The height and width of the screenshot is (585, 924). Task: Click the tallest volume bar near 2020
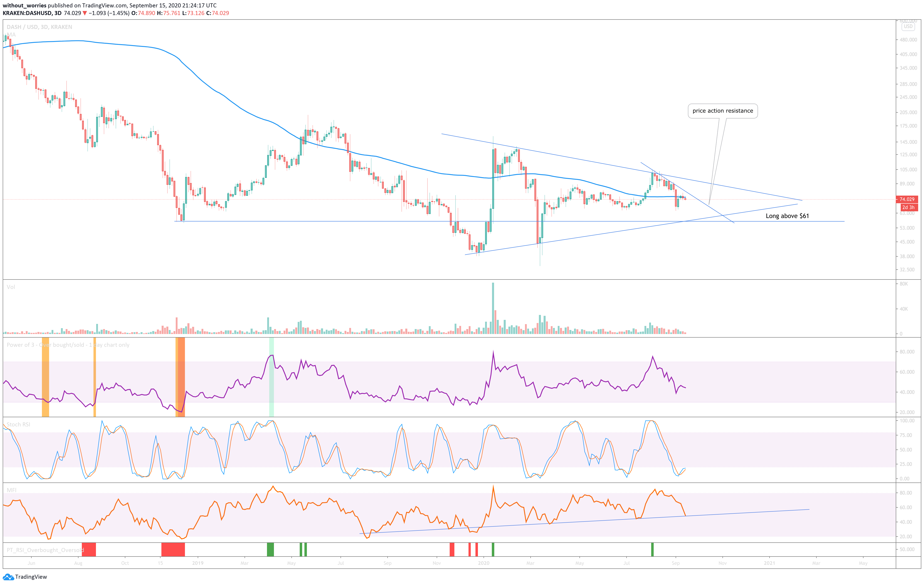(x=493, y=308)
